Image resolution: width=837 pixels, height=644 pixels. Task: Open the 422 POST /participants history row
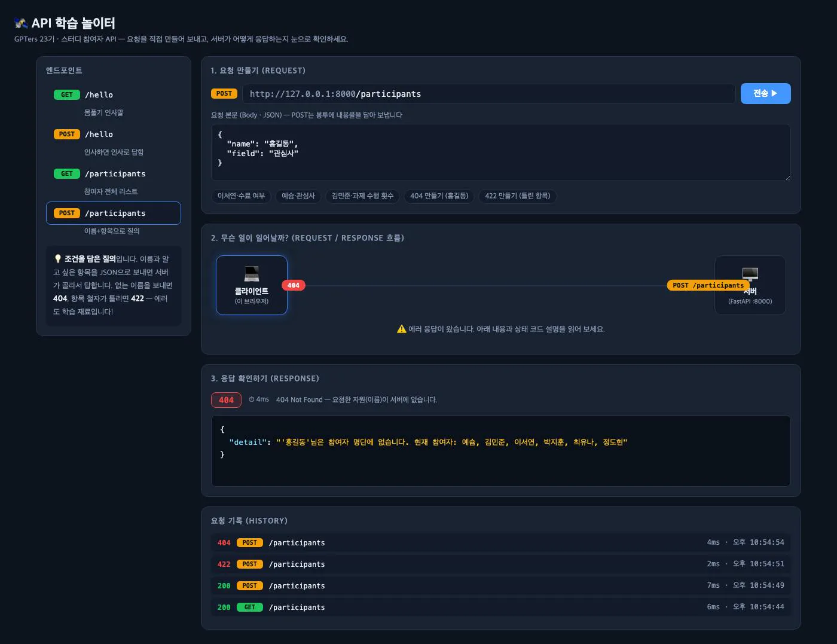point(501,564)
